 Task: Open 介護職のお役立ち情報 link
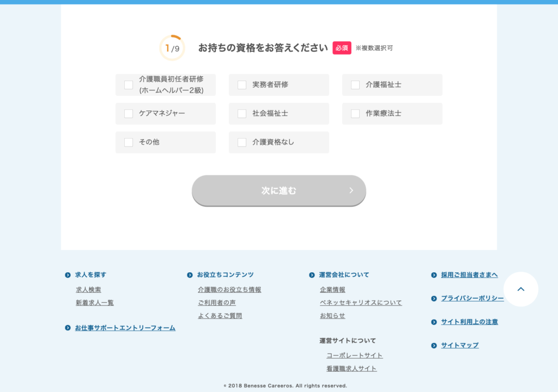pyautogui.click(x=229, y=290)
